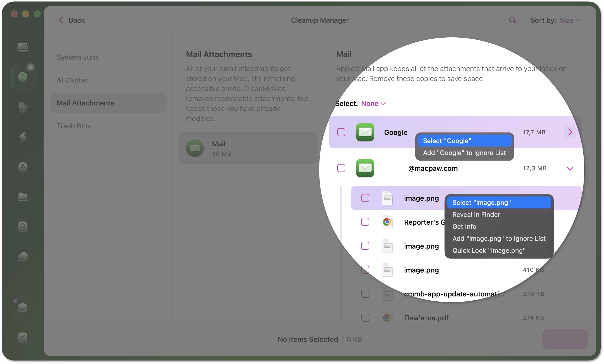Viewport: 604px width, 364px height.
Task: Expand the Google row chevron
Action: (x=570, y=132)
